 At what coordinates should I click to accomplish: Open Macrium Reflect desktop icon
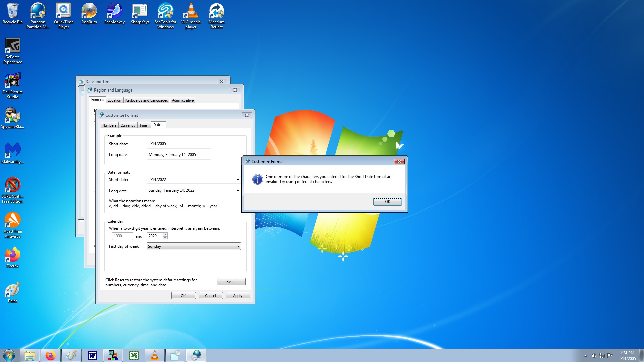click(x=217, y=16)
